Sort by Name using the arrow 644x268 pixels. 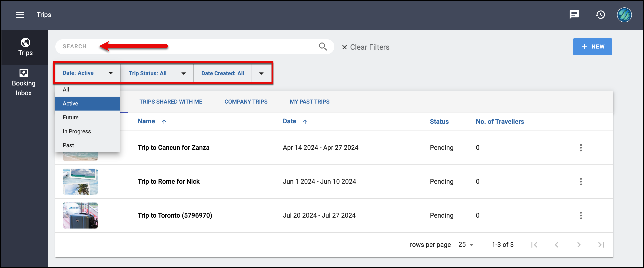coord(164,122)
